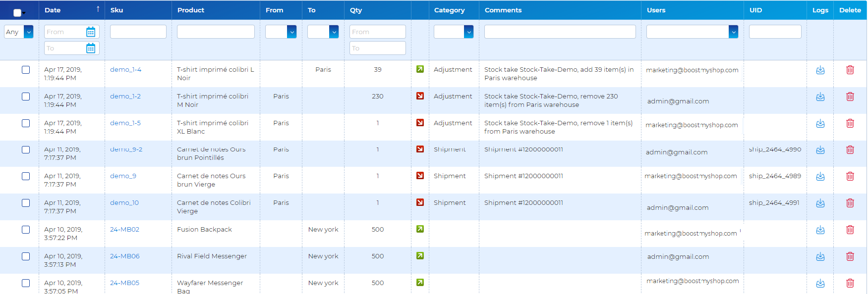Expand mass-action arrow beside header checkbox
The image size is (868, 294).
(24, 13)
